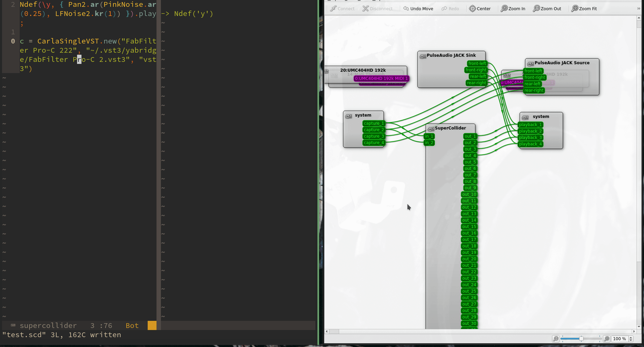Select the playback_2 port on system
The image size is (644, 347).
click(x=531, y=131)
